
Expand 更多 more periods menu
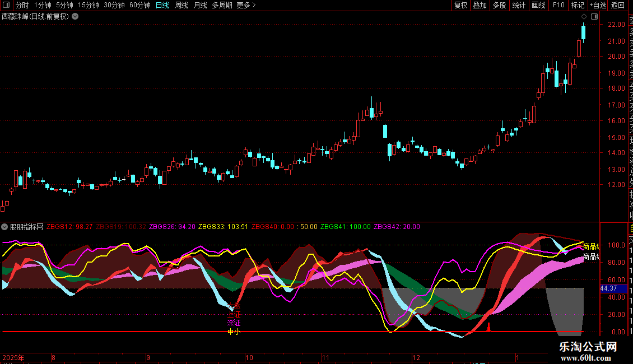[246, 6]
